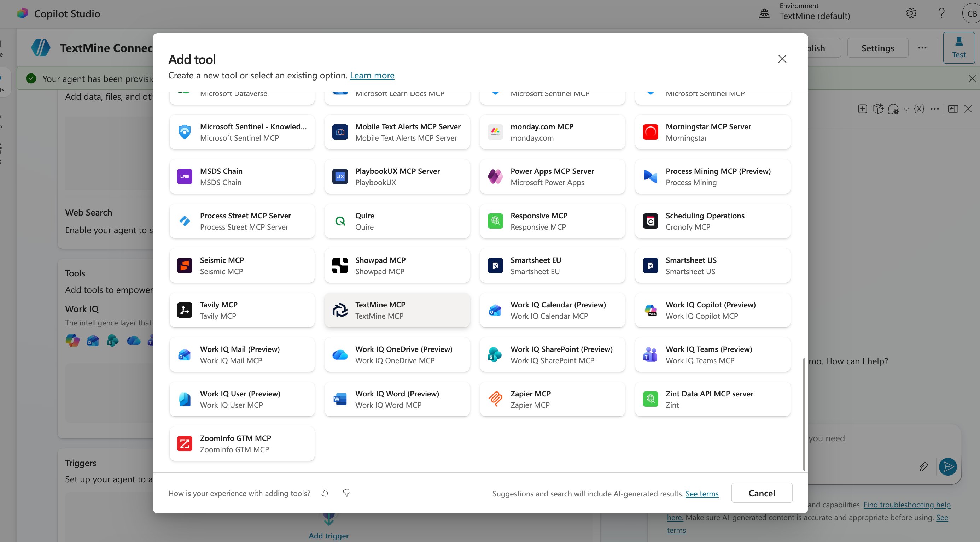Click the ZoomInfo GTM MCP red icon

tap(185, 443)
